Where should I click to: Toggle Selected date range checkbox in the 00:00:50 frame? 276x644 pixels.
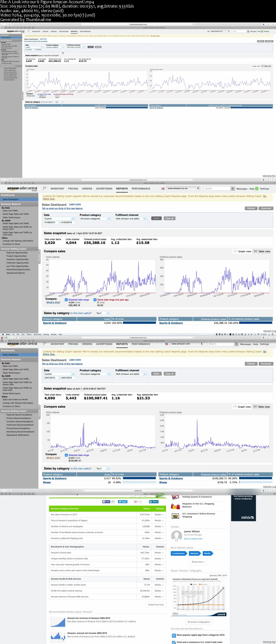[x=38, y=94]
